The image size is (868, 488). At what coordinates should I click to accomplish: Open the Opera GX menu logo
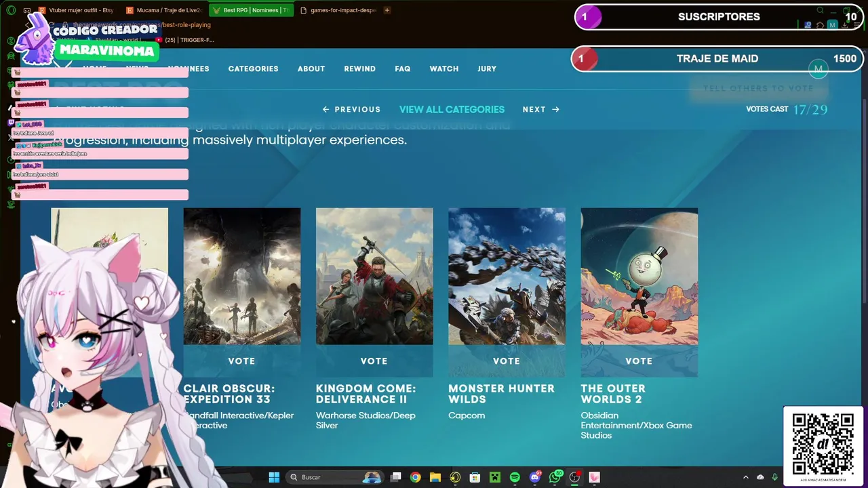tap(11, 10)
